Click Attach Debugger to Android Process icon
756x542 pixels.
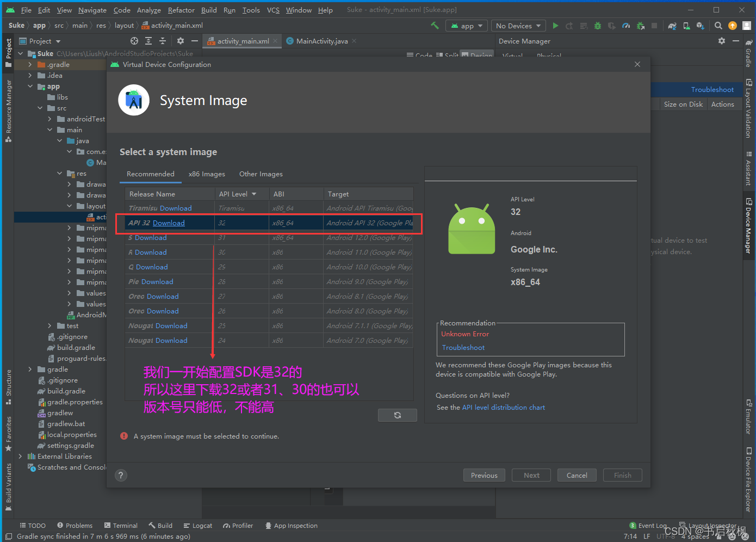[640, 26]
